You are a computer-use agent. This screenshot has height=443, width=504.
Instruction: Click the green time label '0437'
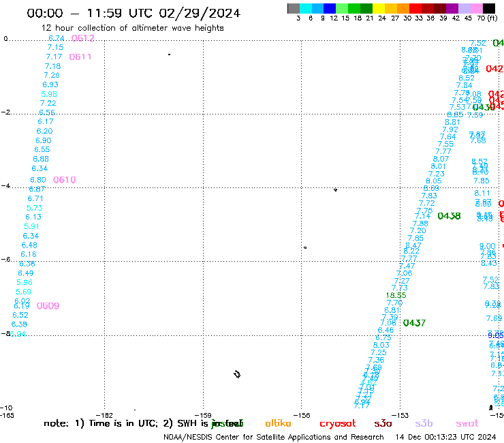pyautogui.click(x=414, y=322)
